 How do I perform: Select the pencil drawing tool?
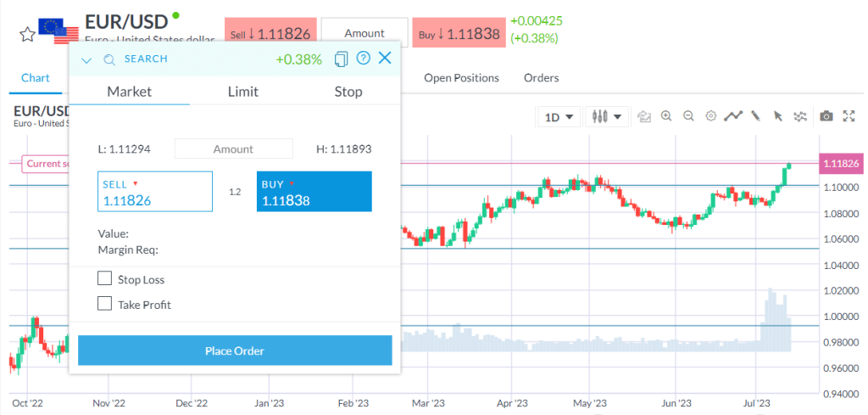(x=755, y=116)
